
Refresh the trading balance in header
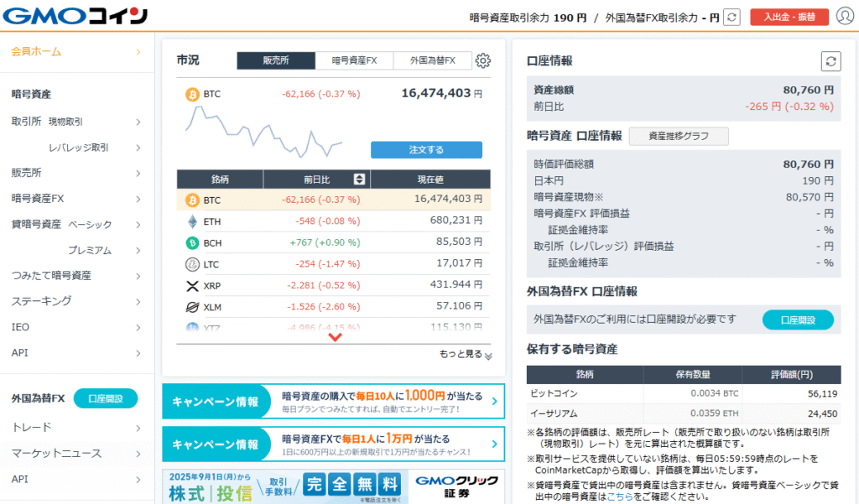(731, 17)
